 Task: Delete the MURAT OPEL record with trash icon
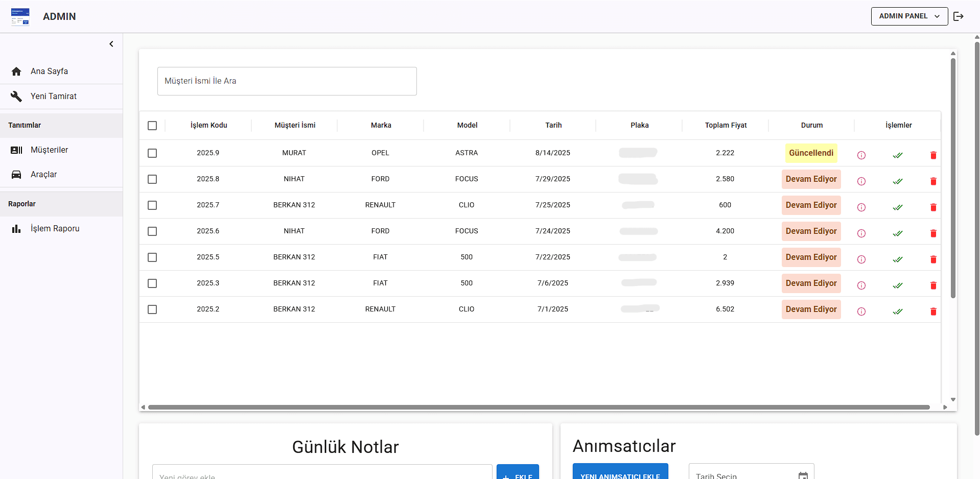934,155
